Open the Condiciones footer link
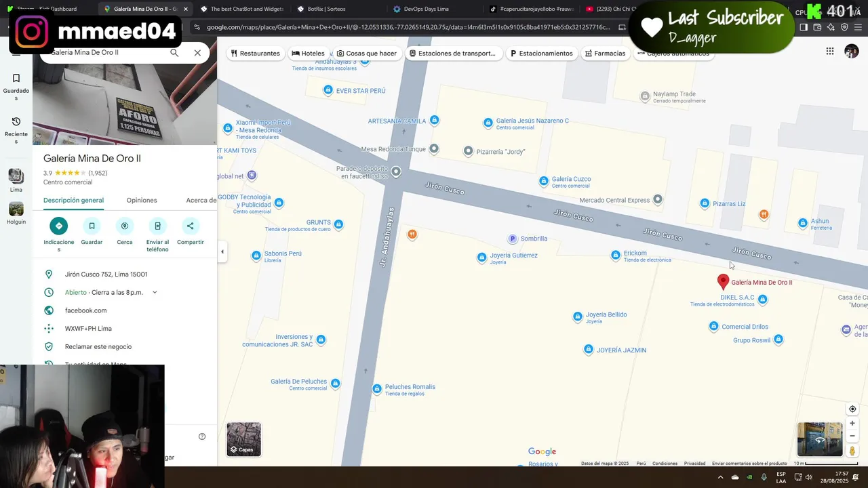 pyautogui.click(x=665, y=464)
